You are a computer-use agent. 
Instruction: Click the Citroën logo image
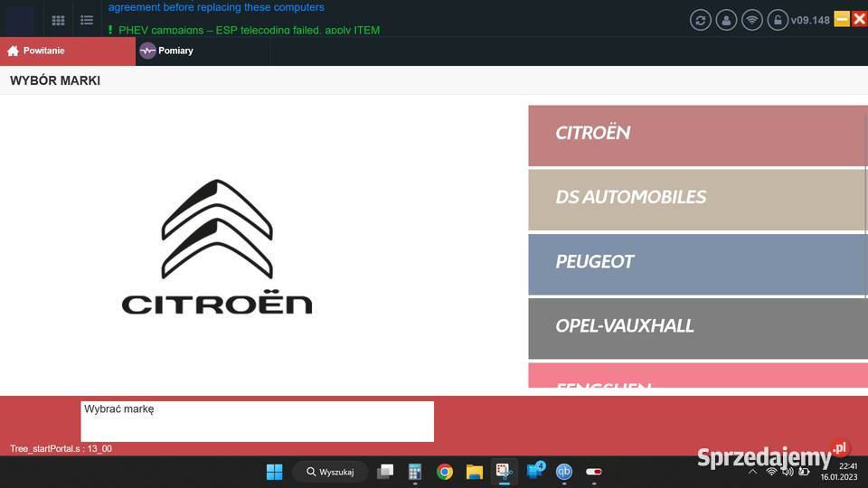click(x=217, y=247)
